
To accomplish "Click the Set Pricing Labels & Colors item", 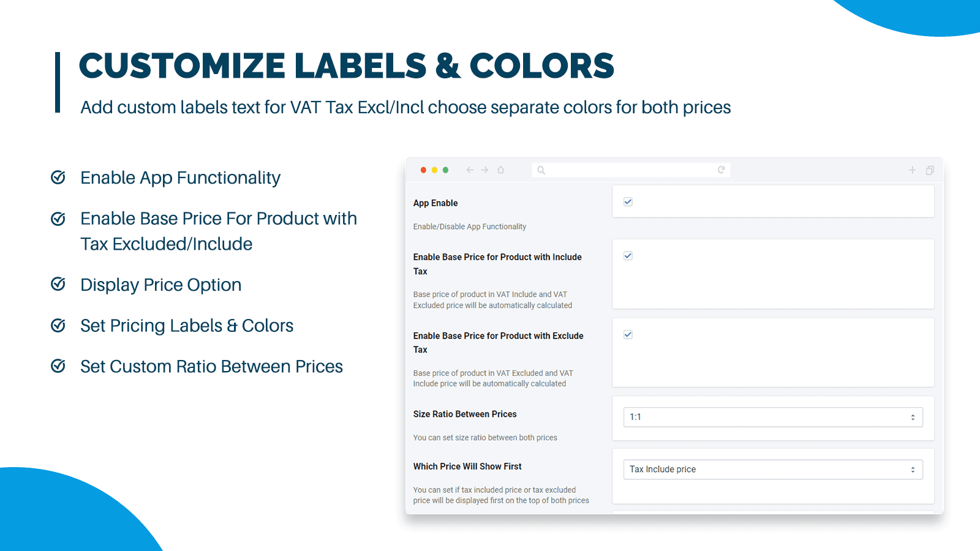I will pyautogui.click(x=187, y=326).
